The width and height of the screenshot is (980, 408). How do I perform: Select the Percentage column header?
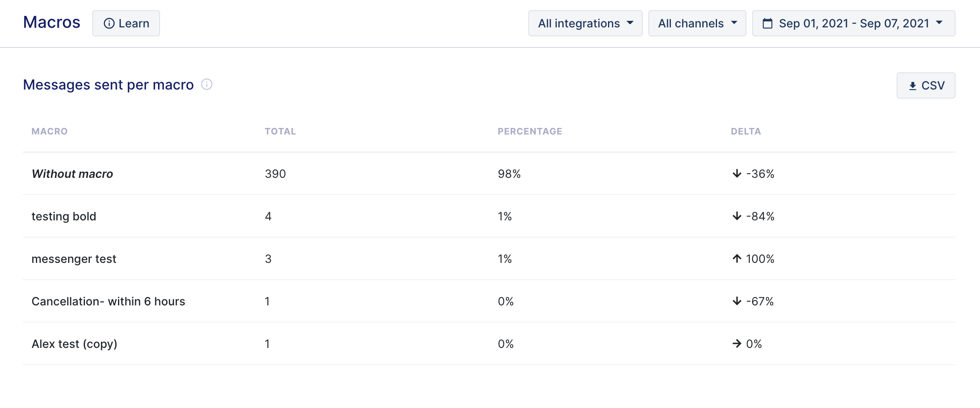click(530, 132)
